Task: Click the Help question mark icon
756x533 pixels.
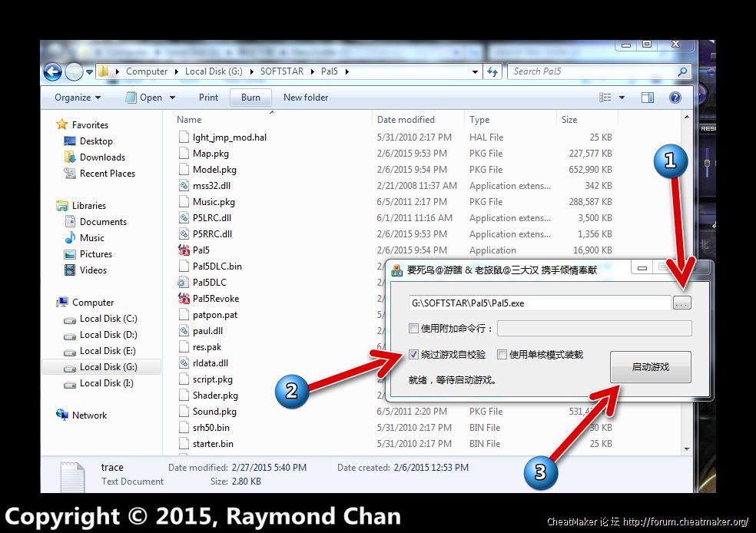Action: tap(675, 98)
